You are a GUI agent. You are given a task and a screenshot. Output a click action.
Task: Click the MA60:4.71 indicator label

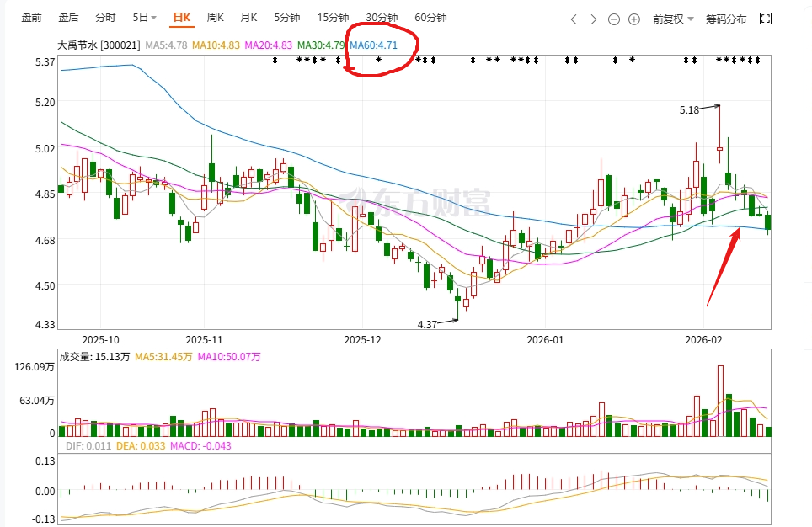pos(373,45)
